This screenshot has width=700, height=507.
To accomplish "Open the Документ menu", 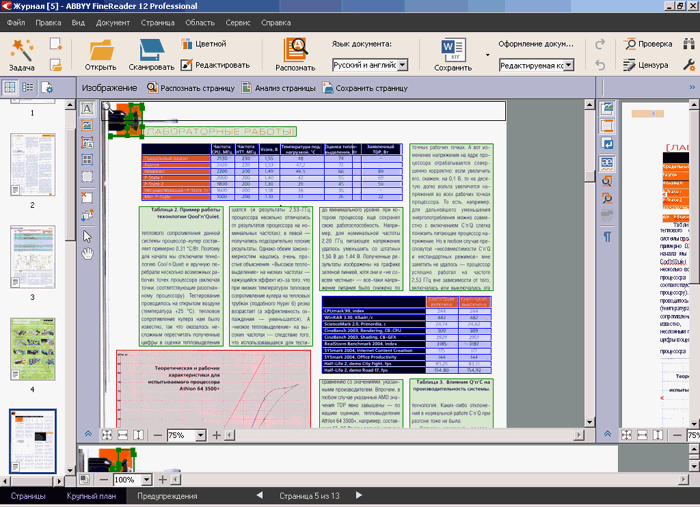I will (x=113, y=22).
